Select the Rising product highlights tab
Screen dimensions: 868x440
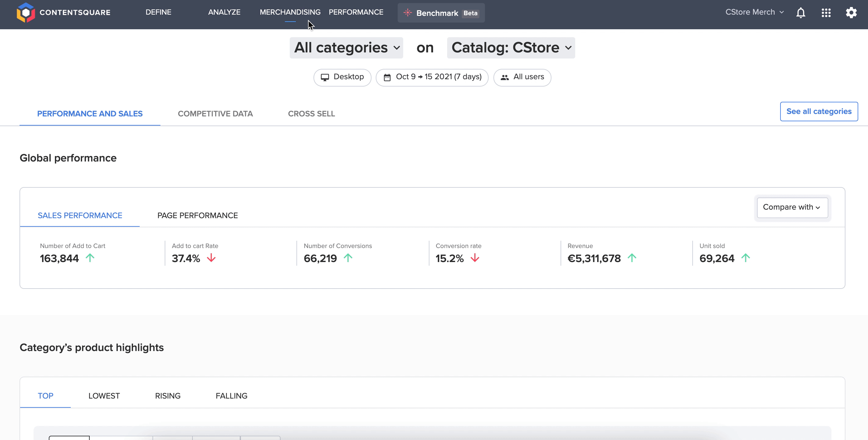(168, 396)
